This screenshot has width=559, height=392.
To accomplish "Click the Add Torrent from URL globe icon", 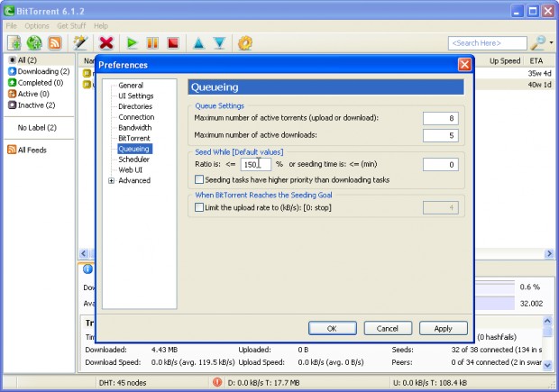I will [34, 43].
